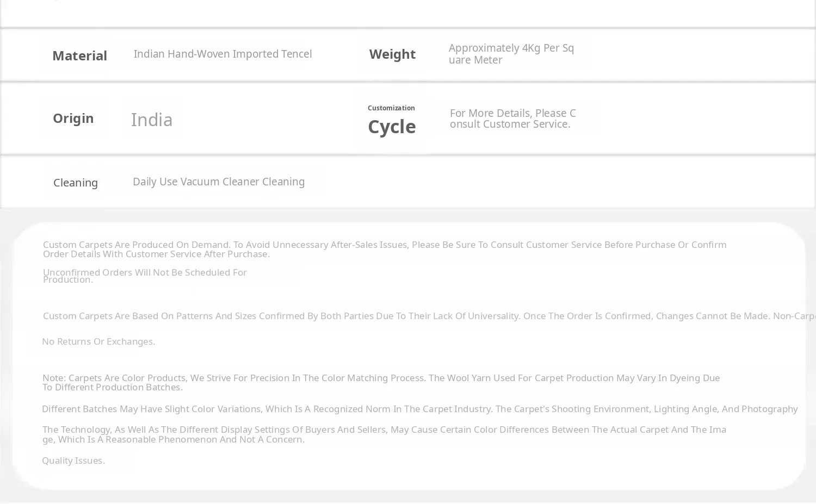Screen dimensions: 816x504
Task: Click the Material label
Action: (x=79, y=55)
